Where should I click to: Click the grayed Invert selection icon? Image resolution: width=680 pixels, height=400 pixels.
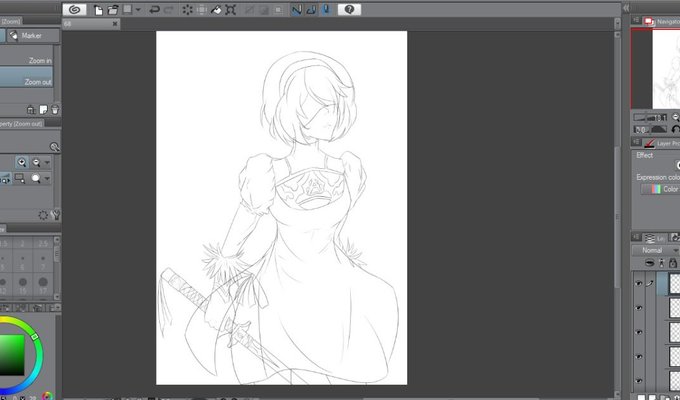[x=264, y=10]
